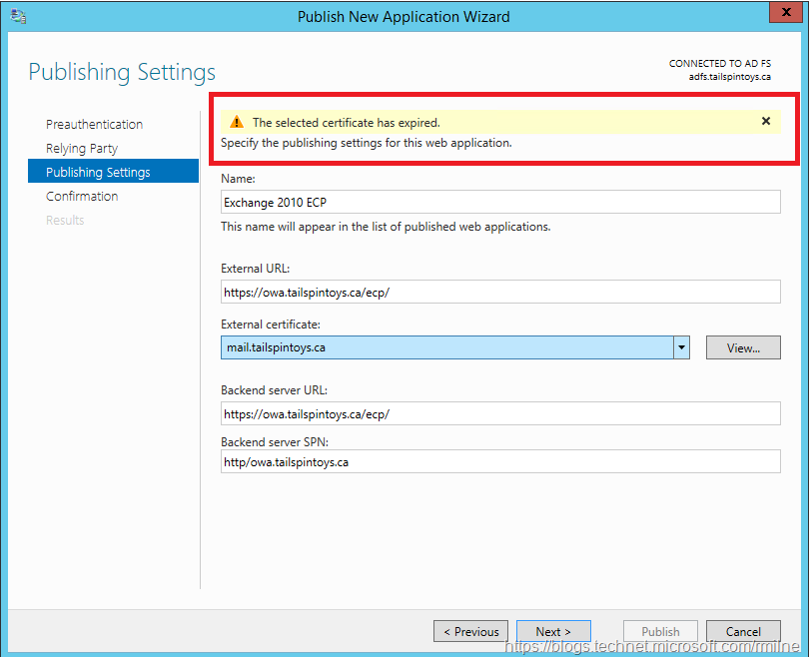The width and height of the screenshot is (812, 657).
Task: Dismiss the expired certificate warning banner
Action: pyautogui.click(x=766, y=121)
